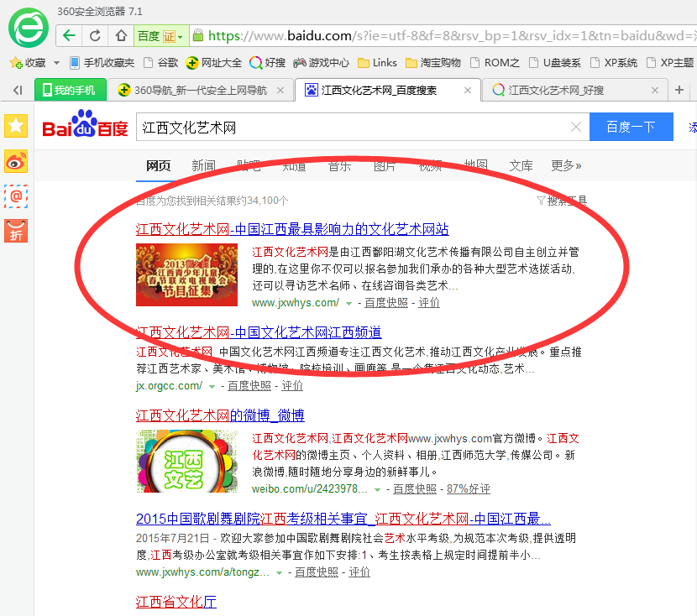Open result 江西文化艺术网-中国江西最具影响力的文化艺术网站
This screenshot has width=697, height=616.
point(292,229)
